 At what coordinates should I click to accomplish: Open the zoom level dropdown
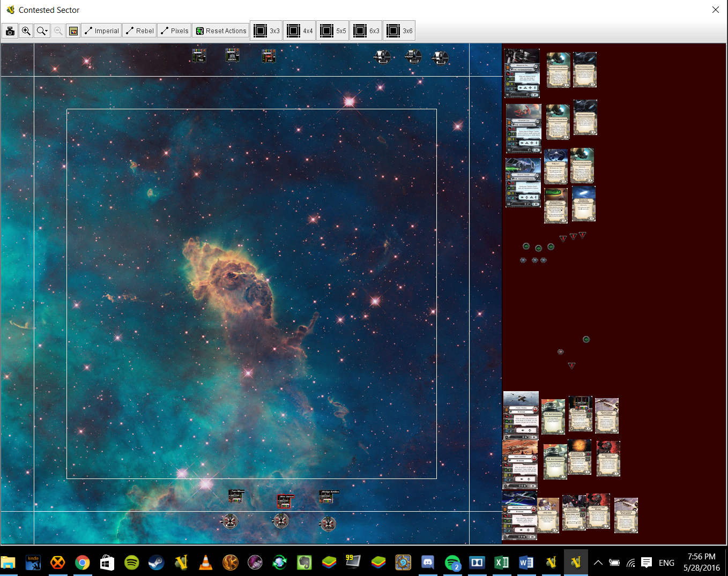(x=42, y=31)
